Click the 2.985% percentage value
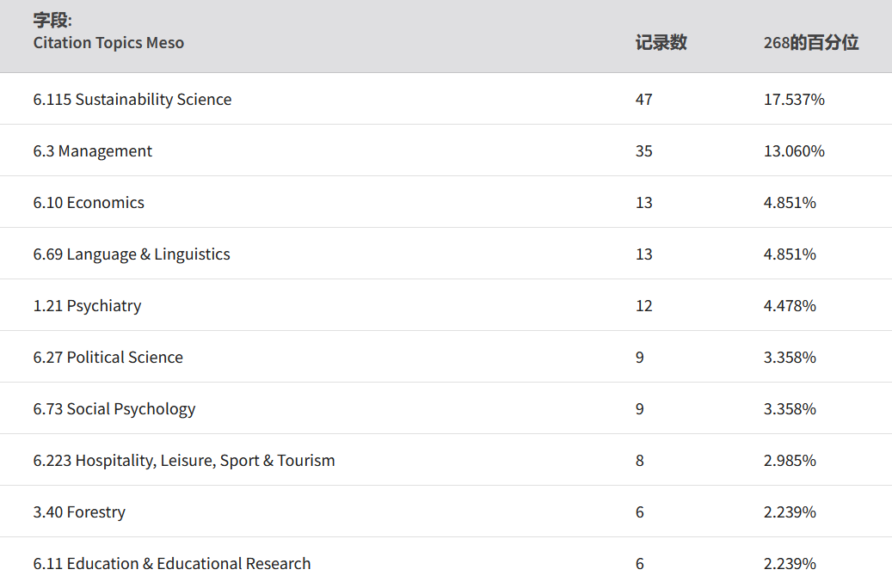This screenshot has width=892, height=588. (x=790, y=461)
